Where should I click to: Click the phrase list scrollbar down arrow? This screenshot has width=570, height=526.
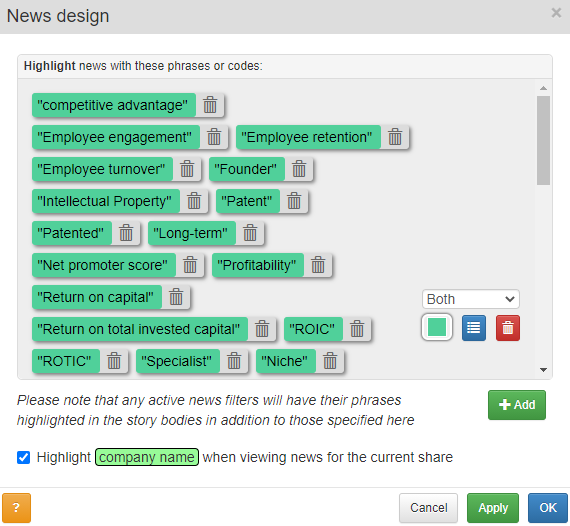click(543, 370)
